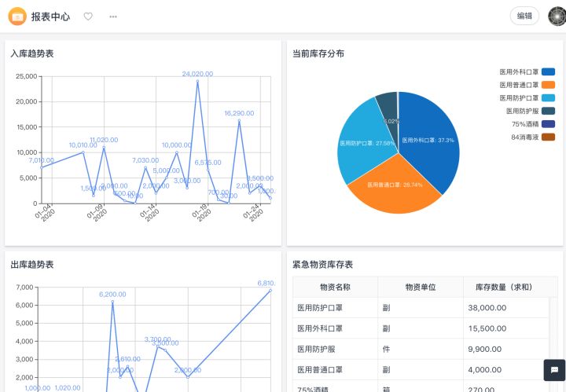The width and height of the screenshot is (566, 392).
Task: Click the 医用外科口罩 legend label
Action: point(519,71)
